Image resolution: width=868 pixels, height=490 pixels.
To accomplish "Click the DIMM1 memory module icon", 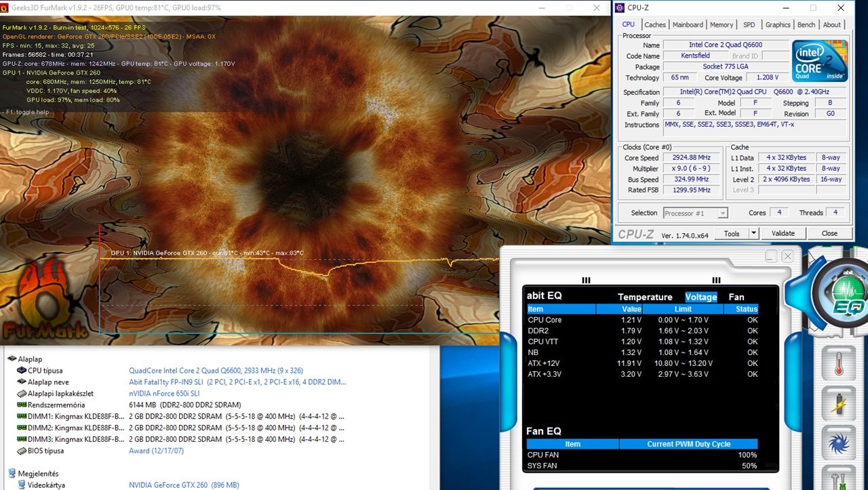I will tap(22, 416).
